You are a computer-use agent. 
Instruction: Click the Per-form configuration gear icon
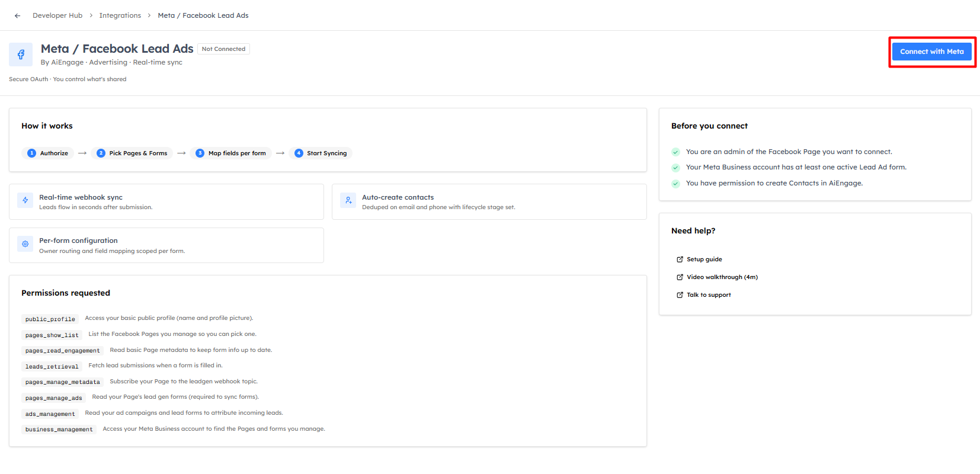tap(25, 244)
